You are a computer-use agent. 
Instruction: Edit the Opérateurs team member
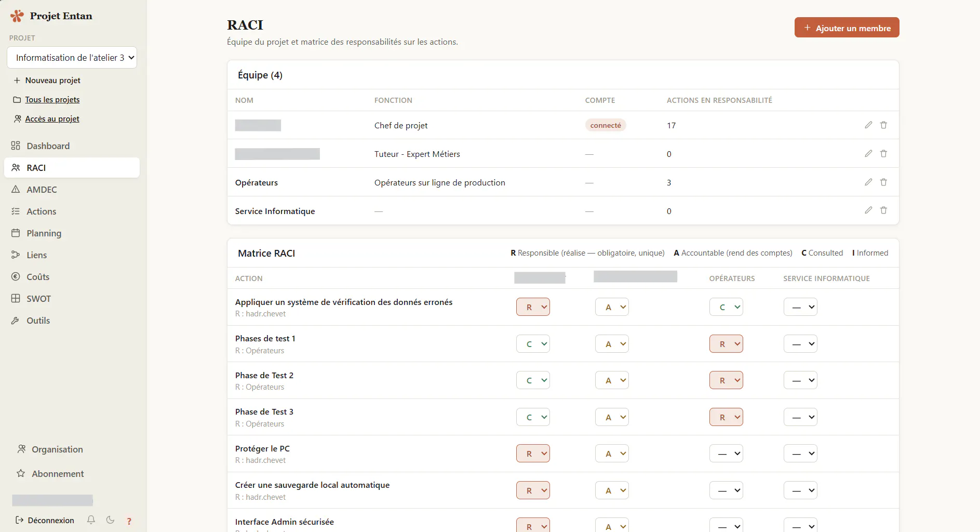(x=868, y=182)
